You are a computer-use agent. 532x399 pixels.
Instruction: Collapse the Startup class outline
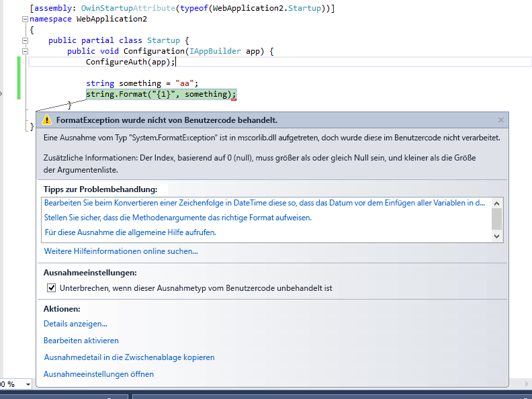tap(25, 40)
